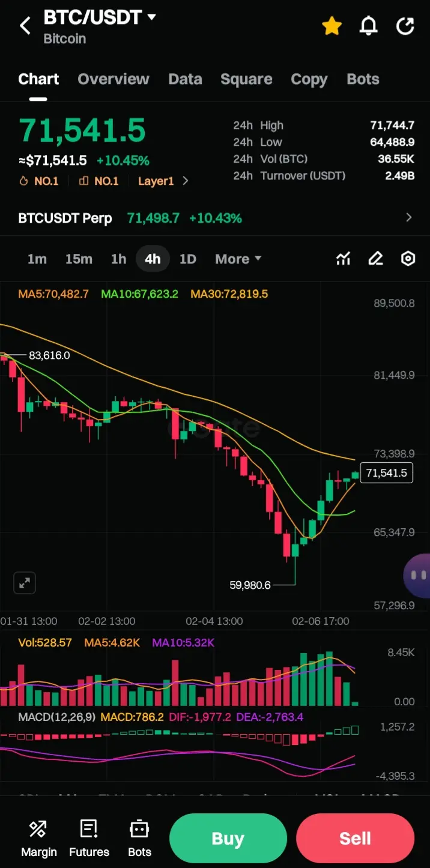The image size is (430, 868).
Task: Tap the current price tag 71,541.5
Action: click(386, 473)
